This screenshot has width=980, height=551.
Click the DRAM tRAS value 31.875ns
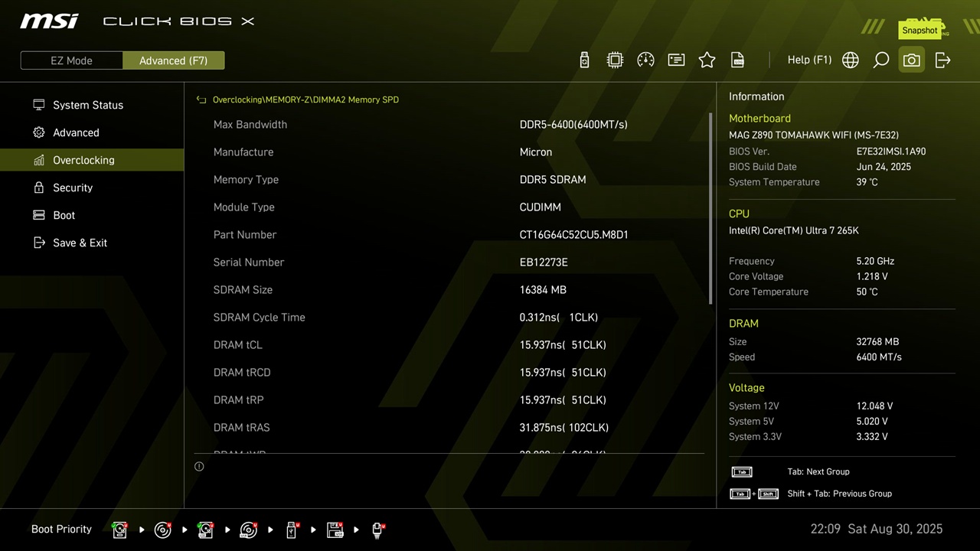[564, 428]
